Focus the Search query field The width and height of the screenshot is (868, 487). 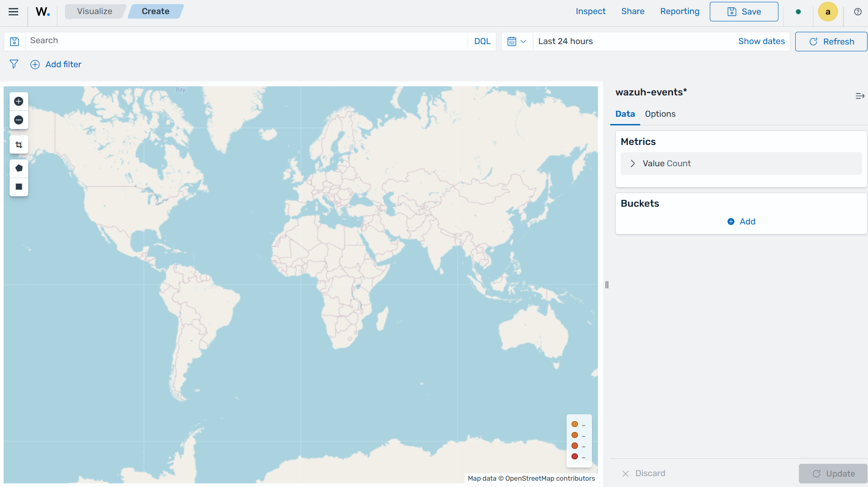point(246,41)
